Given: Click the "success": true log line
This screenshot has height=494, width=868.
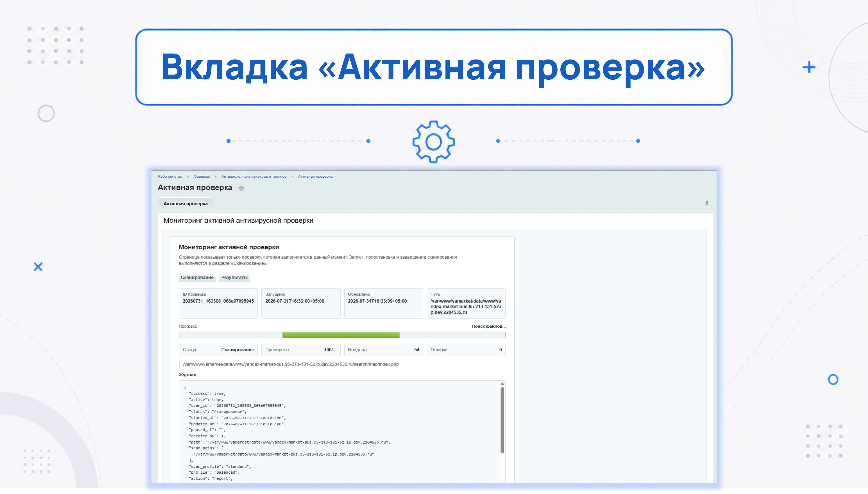Looking at the screenshot, I should pos(207,393).
